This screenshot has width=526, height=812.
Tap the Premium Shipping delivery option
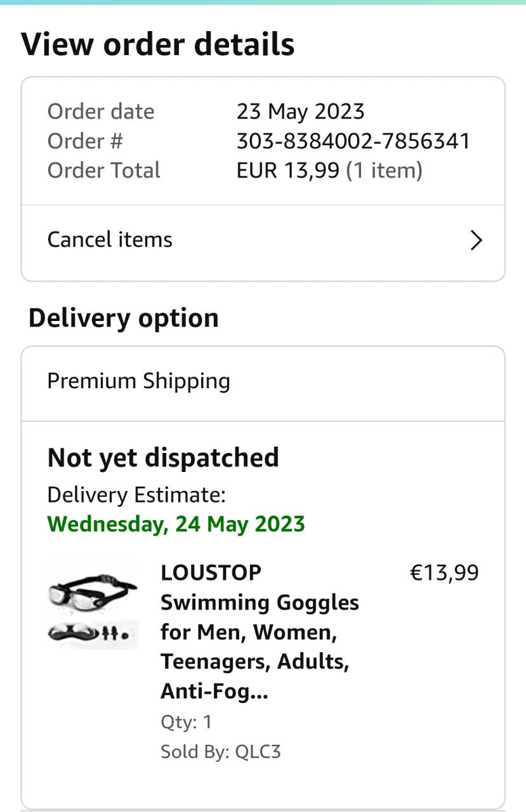138,381
